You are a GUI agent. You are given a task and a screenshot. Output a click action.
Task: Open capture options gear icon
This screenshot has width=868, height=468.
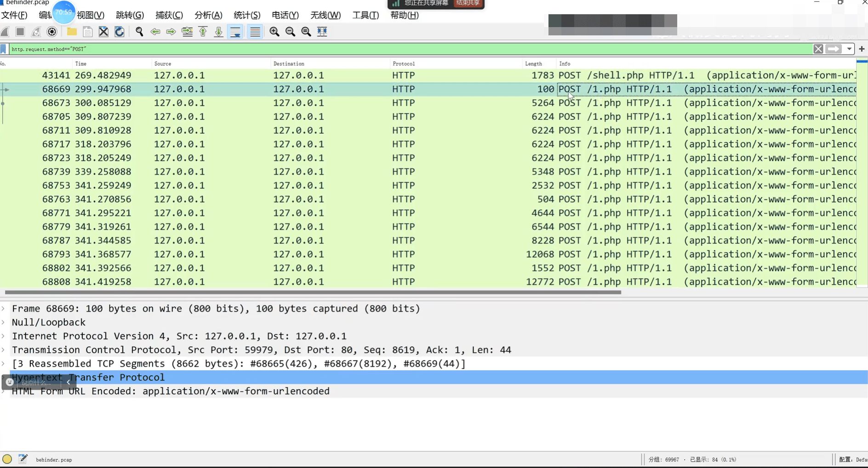coord(52,32)
